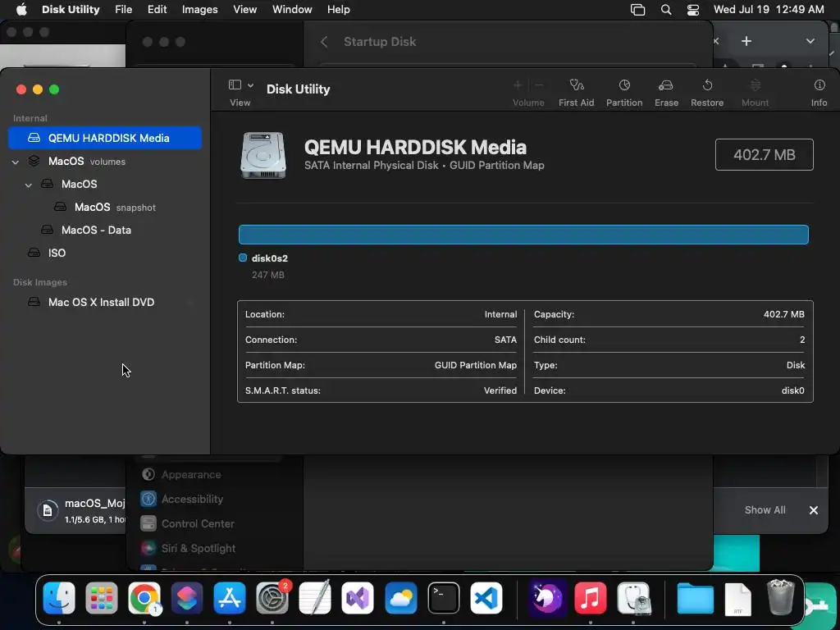This screenshot has width=840, height=630.
Task: Click the macOS_Moj download item
Action: [81, 510]
